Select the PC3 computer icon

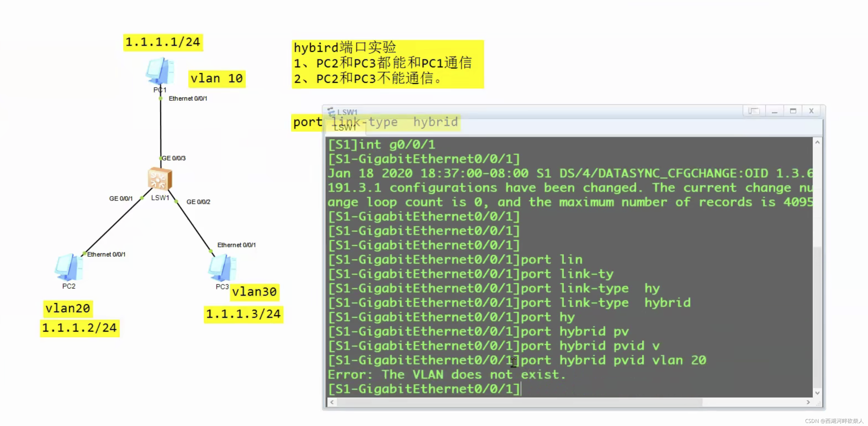coord(222,268)
